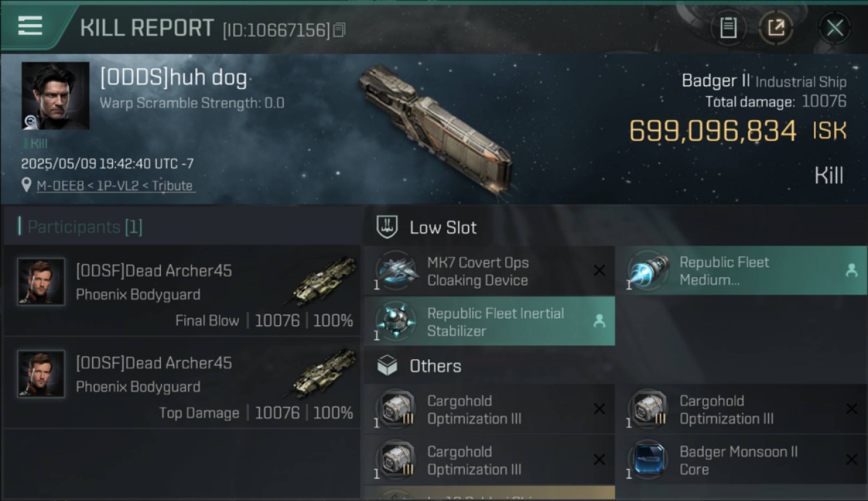The image size is (868, 501).
Task: Click Final Blow Dead Archer45 portrait
Action: tap(41, 282)
